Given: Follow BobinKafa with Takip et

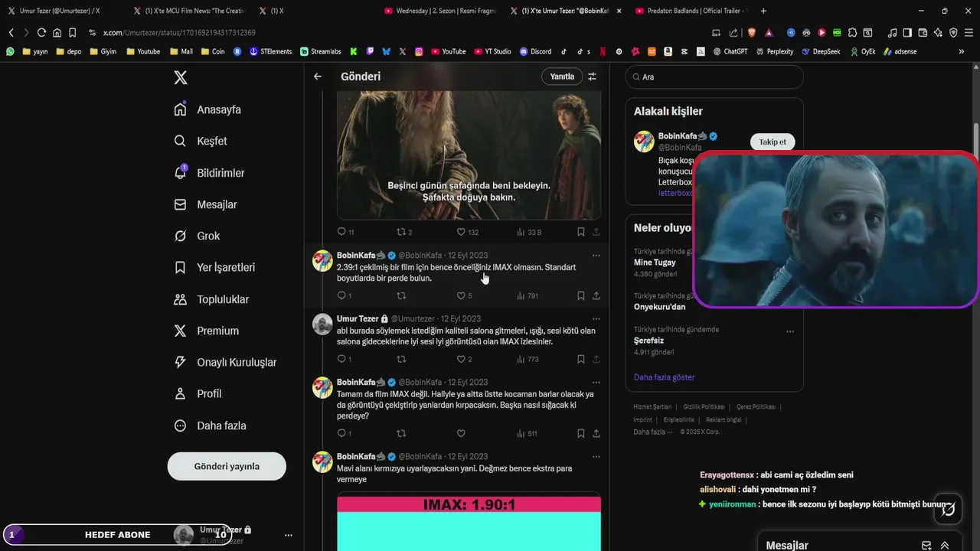Looking at the screenshot, I should coord(773,142).
